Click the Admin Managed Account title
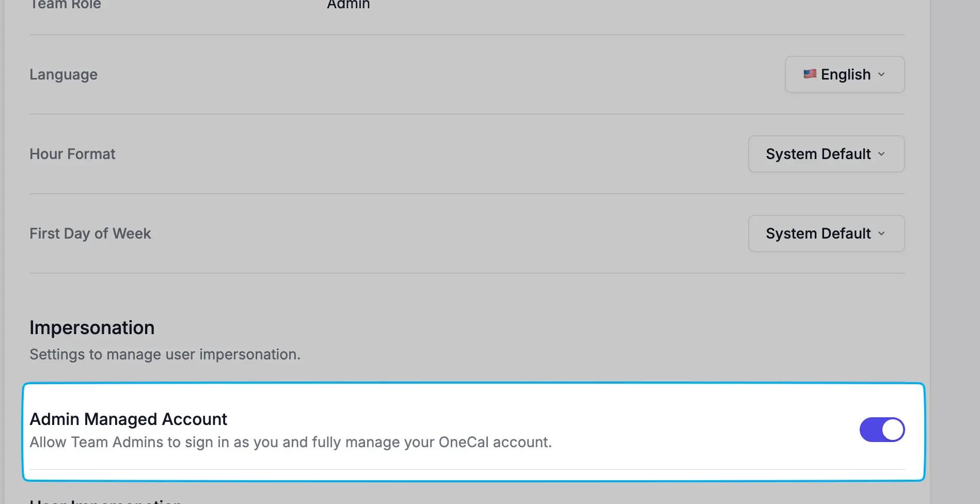The height and width of the screenshot is (504, 980). (129, 419)
